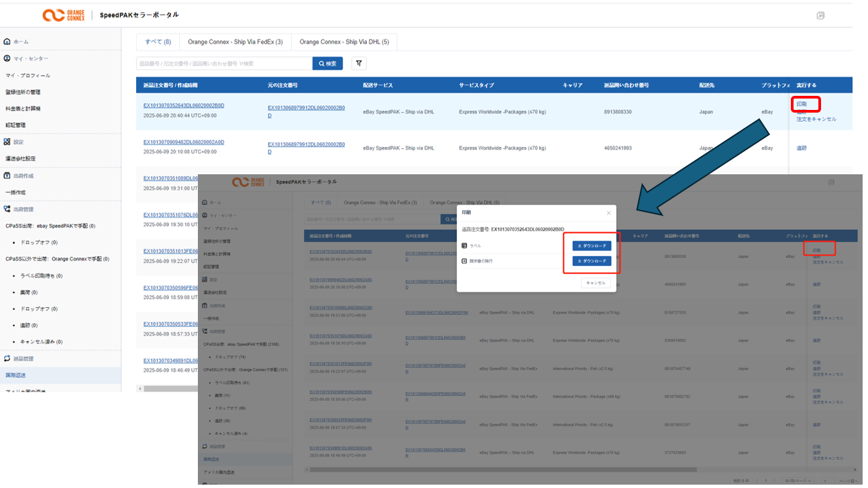The width and height of the screenshot is (868, 488).
Task: Click the 出荷作成 icon in the upper sidebar
Action: coord(7,176)
